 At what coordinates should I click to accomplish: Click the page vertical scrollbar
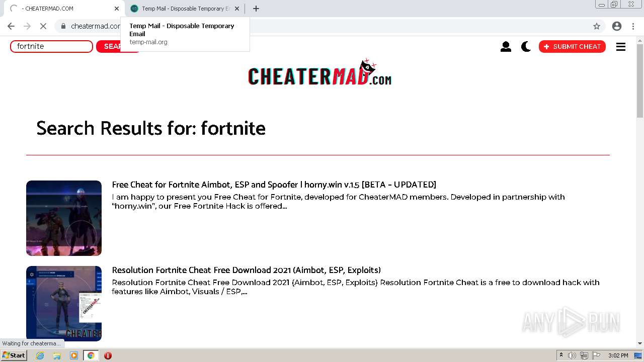click(x=640, y=80)
